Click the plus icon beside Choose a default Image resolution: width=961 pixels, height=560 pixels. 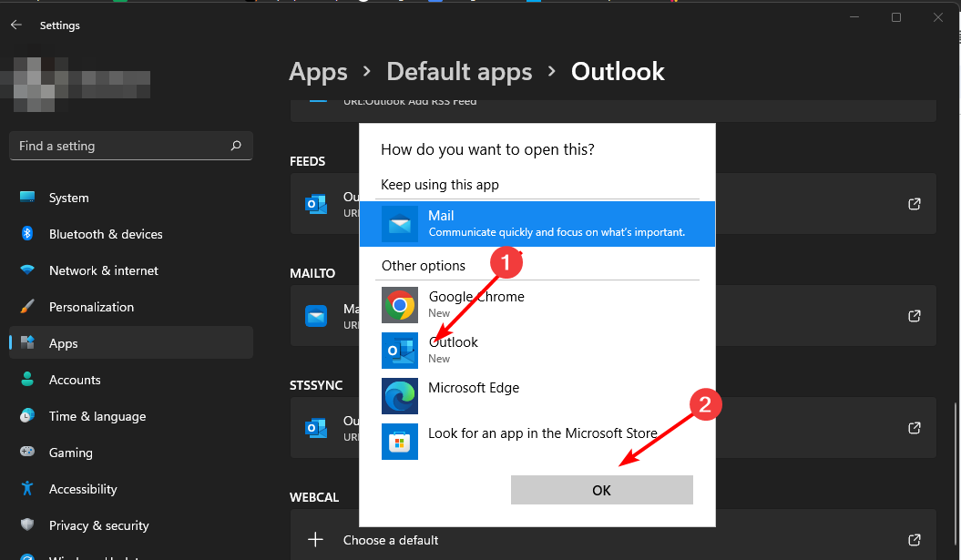click(316, 540)
